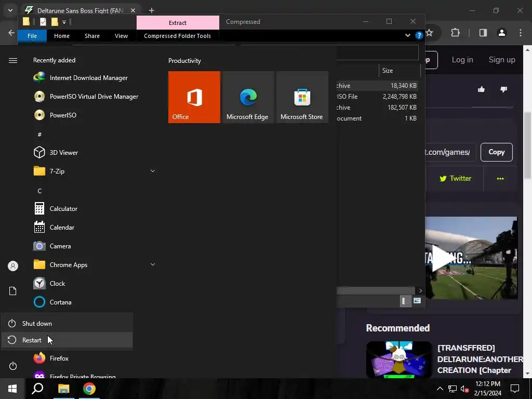The height and width of the screenshot is (399, 532).
Task: Open the File tab in Explorer
Action: 32,36
